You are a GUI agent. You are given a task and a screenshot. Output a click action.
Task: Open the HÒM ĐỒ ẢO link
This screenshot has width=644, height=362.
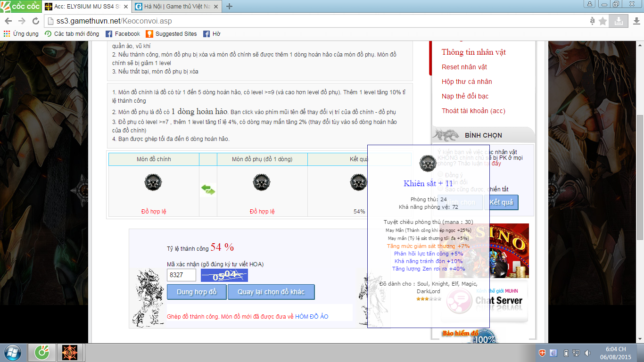pos(312,316)
